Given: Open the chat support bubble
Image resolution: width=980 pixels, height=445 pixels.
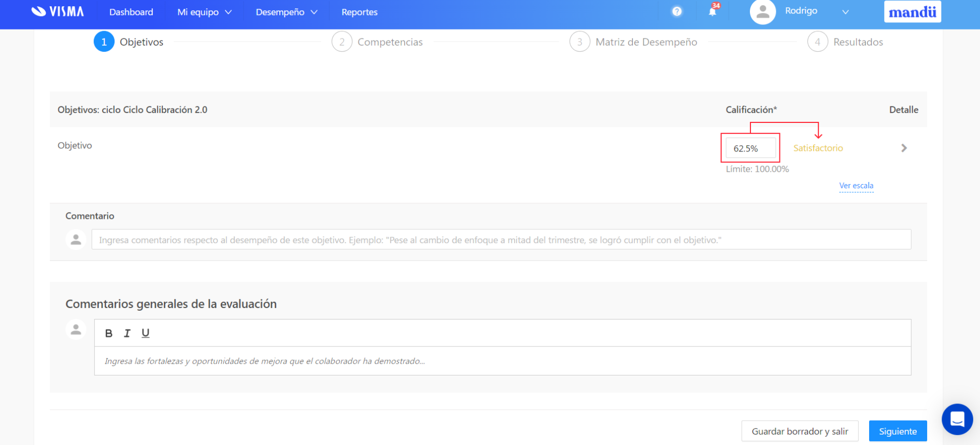Looking at the screenshot, I should [x=957, y=419].
